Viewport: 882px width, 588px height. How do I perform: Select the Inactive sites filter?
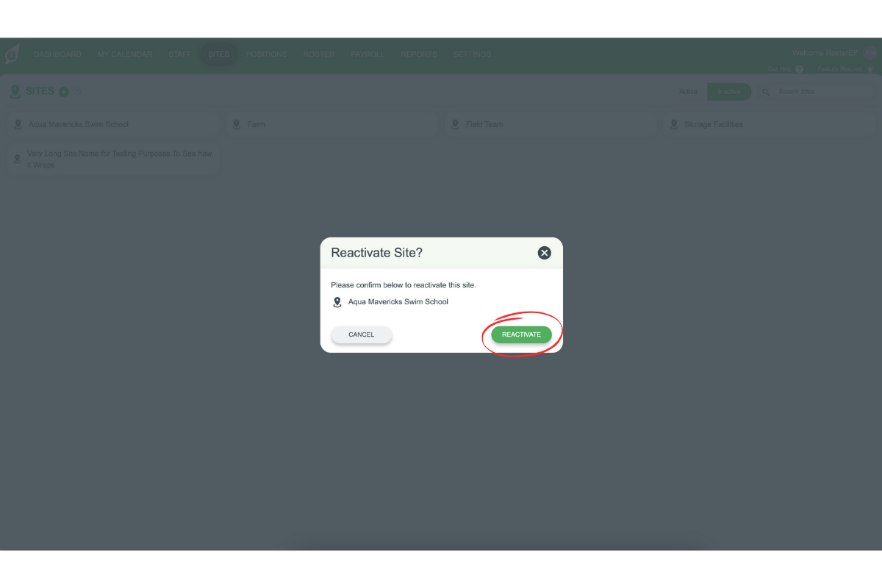pos(729,92)
